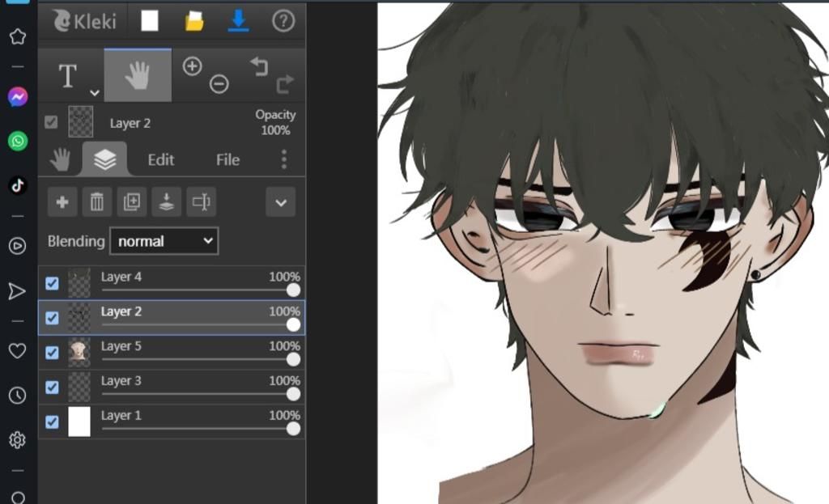Open the player icon in sidebar
The width and height of the screenshot is (829, 504).
[18, 246]
